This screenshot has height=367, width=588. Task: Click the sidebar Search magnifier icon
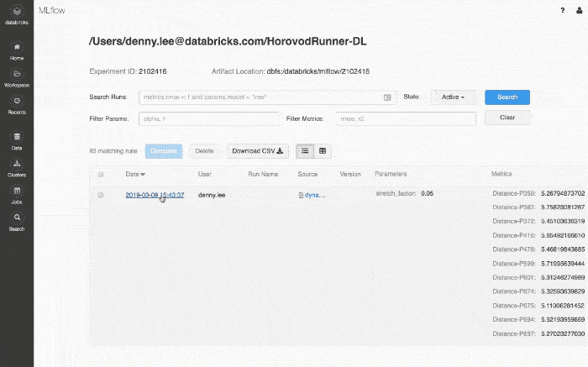(17, 218)
